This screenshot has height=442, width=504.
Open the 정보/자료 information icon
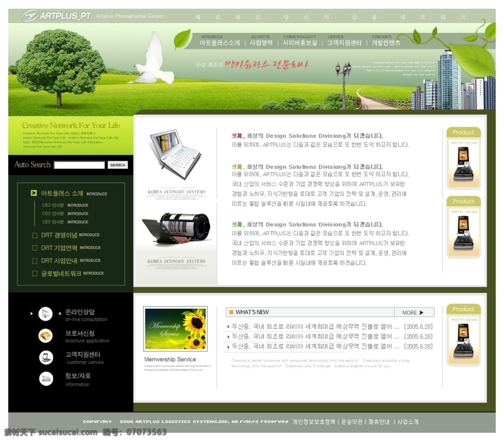tap(46, 379)
